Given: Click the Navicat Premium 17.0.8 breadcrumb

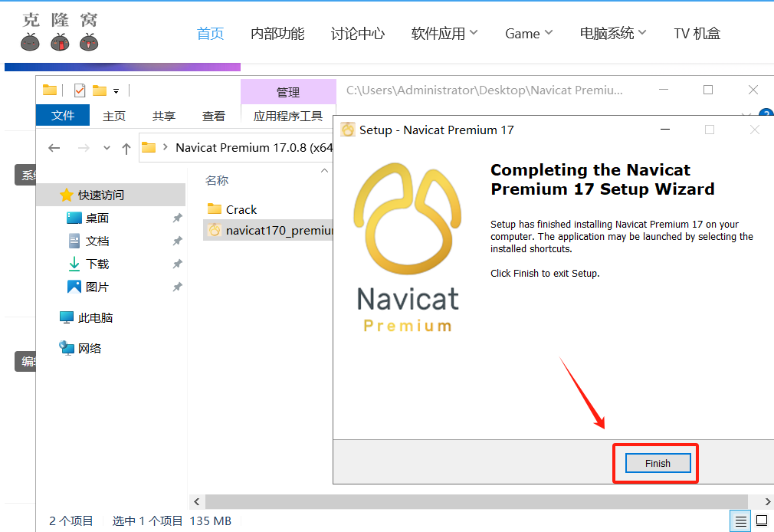Looking at the screenshot, I should pyautogui.click(x=254, y=148).
